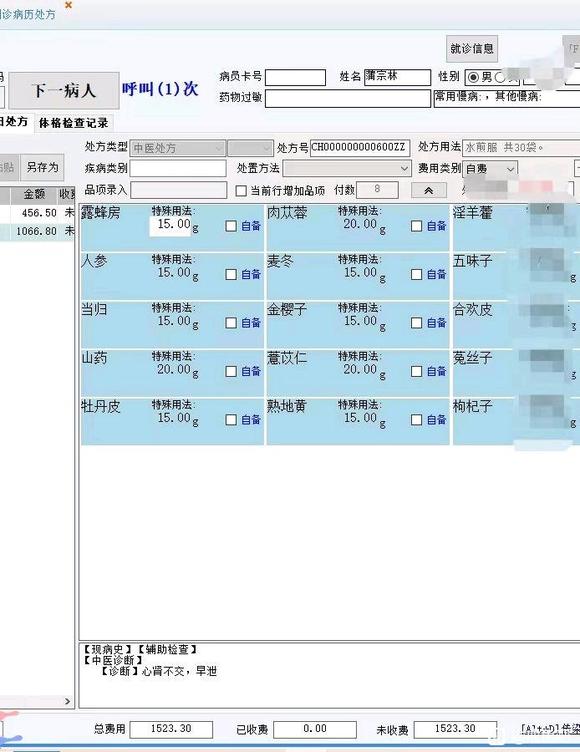Click the 常用慢病 info field

[x=507, y=98]
